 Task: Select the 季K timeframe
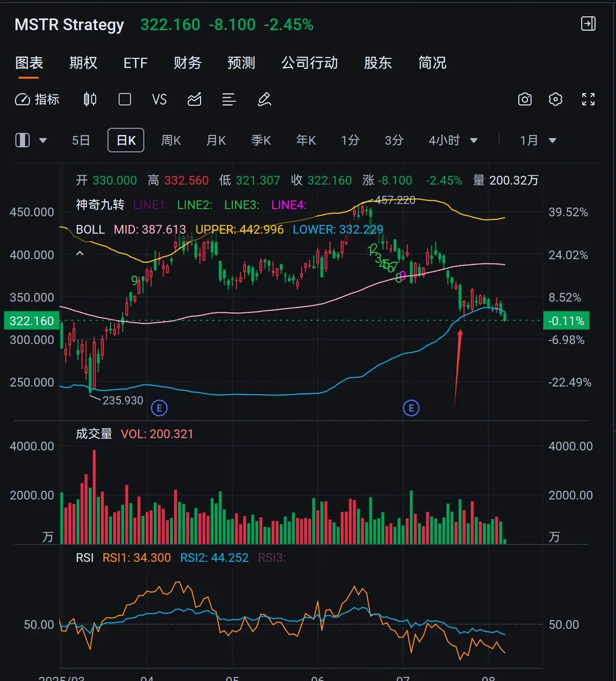point(261,140)
